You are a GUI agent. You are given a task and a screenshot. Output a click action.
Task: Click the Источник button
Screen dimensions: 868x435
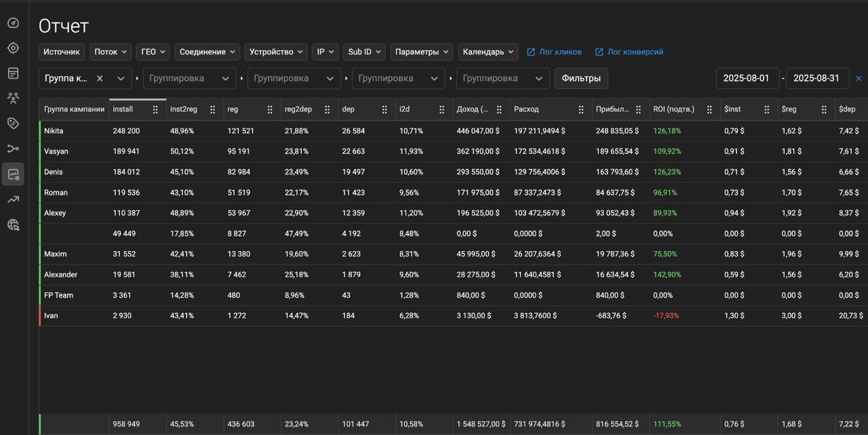(62, 52)
